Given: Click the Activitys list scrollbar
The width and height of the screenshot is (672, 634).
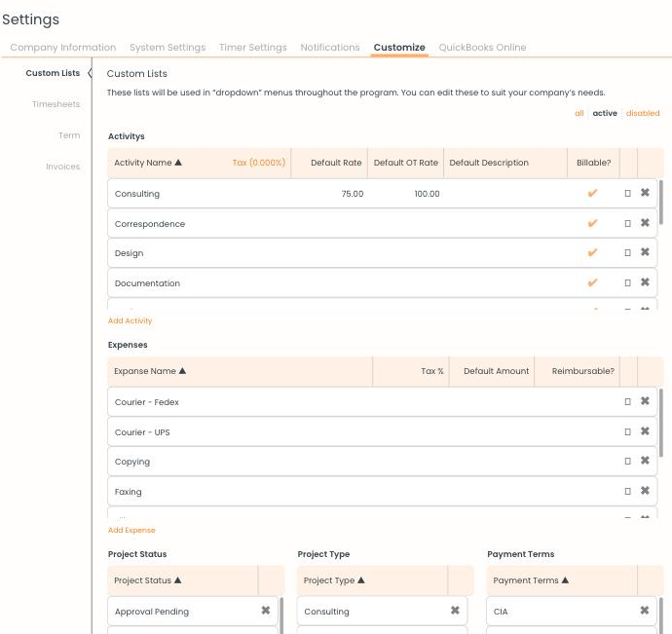Looking at the screenshot, I should click(661, 203).
